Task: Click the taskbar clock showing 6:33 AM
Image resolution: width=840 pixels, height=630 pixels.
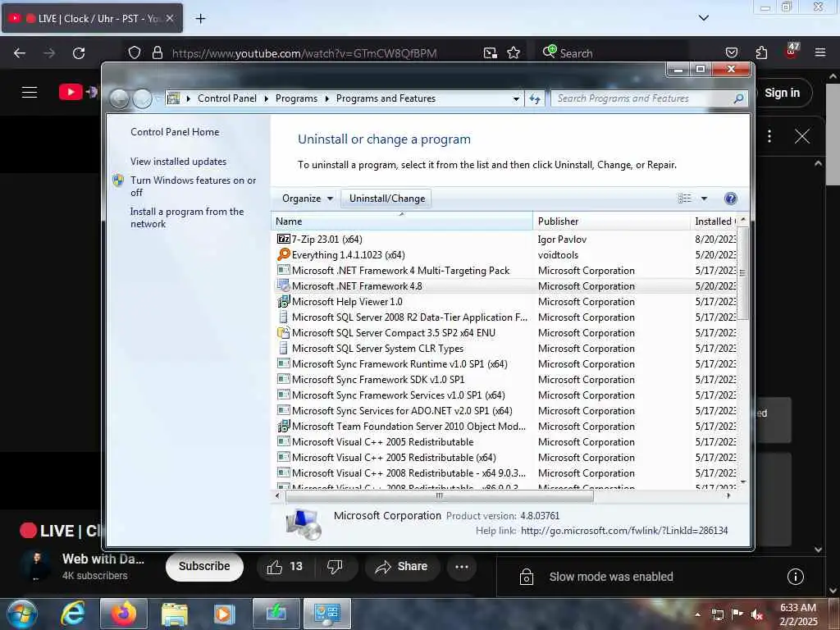Action: tap(798, 614)
